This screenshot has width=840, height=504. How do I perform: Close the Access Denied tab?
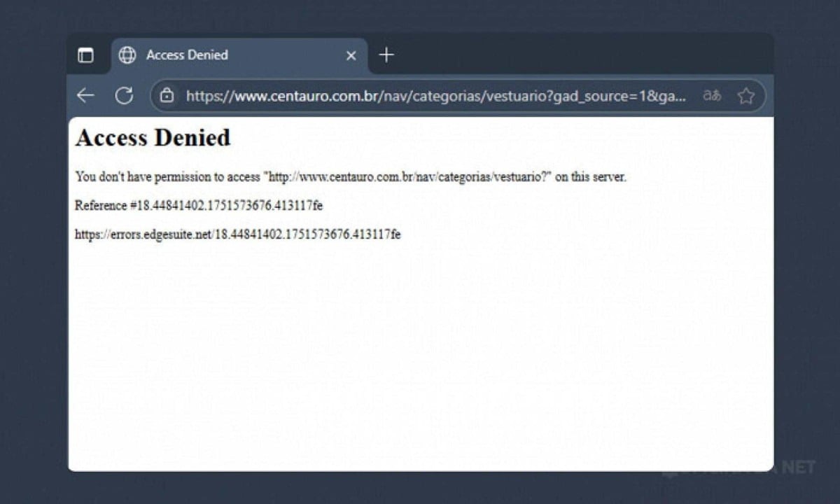tap(351, 55)
